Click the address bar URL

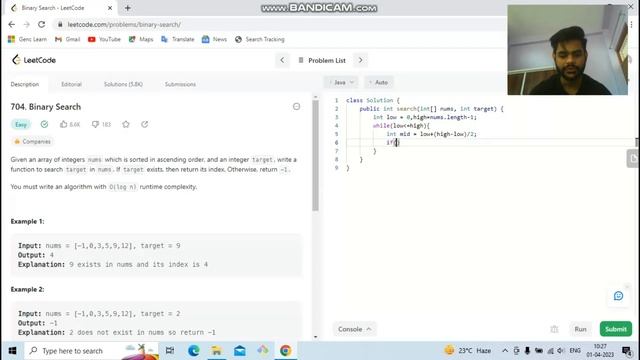[124, 24]
